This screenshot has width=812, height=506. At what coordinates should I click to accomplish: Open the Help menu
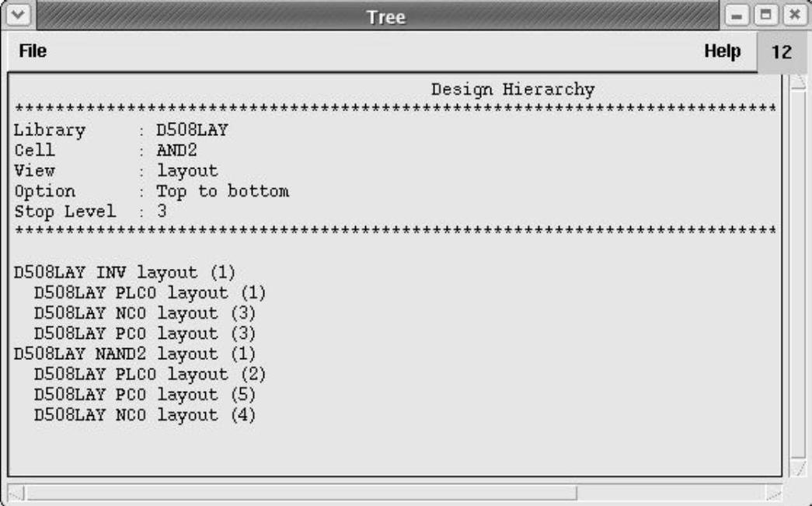point(722,52)
